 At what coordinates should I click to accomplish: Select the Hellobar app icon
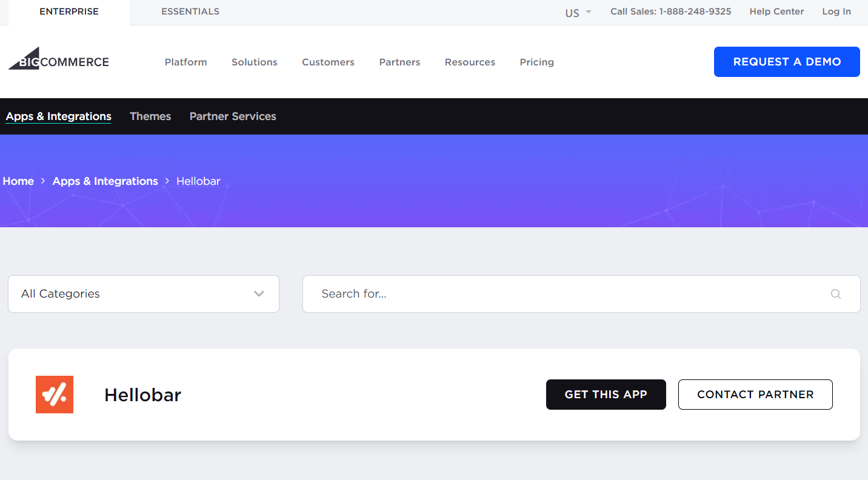point(54,394)
